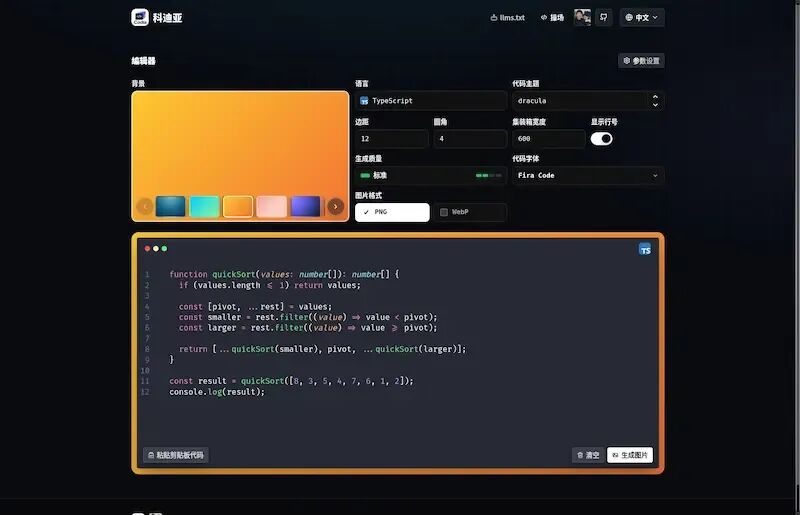Pick the purple gradient background swatch
Image resolution: width=800 pixels, height=515 pixels.
[x=305, y=206]
